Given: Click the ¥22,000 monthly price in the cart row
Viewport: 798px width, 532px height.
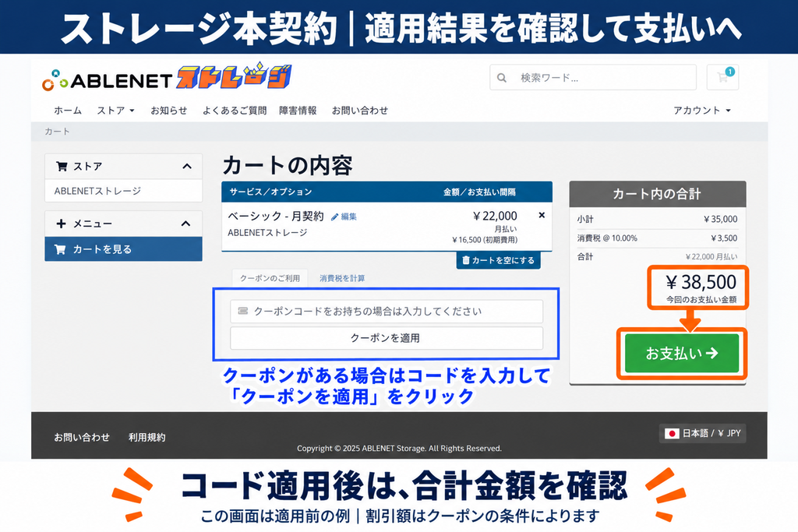Looking at the screenshot, I should 495,217.
